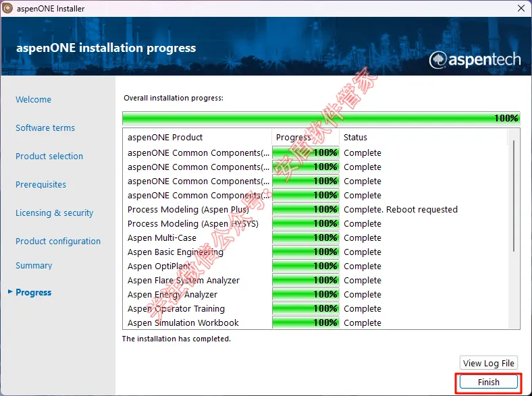Select the Summary step
This screenshot has height=396, width=532.
pos(34,266)
